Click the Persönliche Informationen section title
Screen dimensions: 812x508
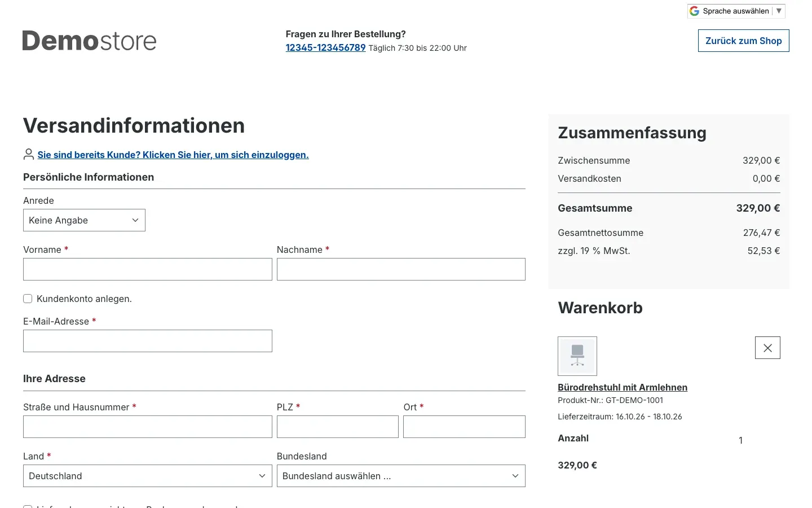(89, 177)
